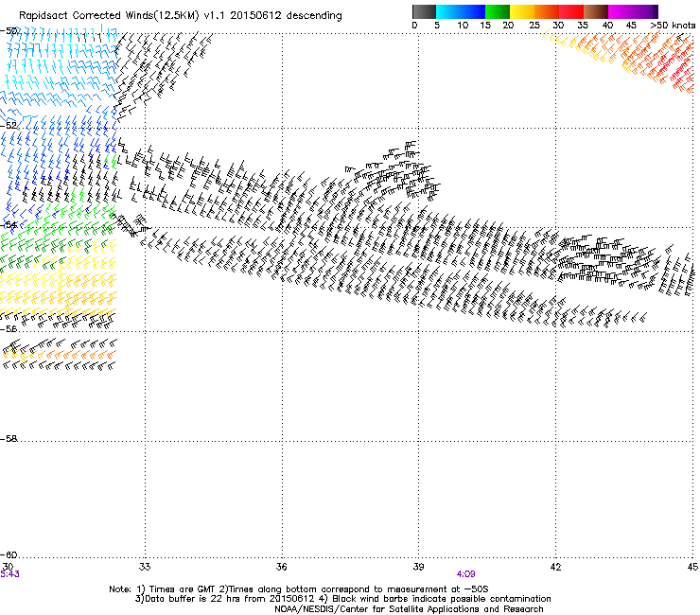Click the orange 25-30 knots legend segment

click(547, 11)
